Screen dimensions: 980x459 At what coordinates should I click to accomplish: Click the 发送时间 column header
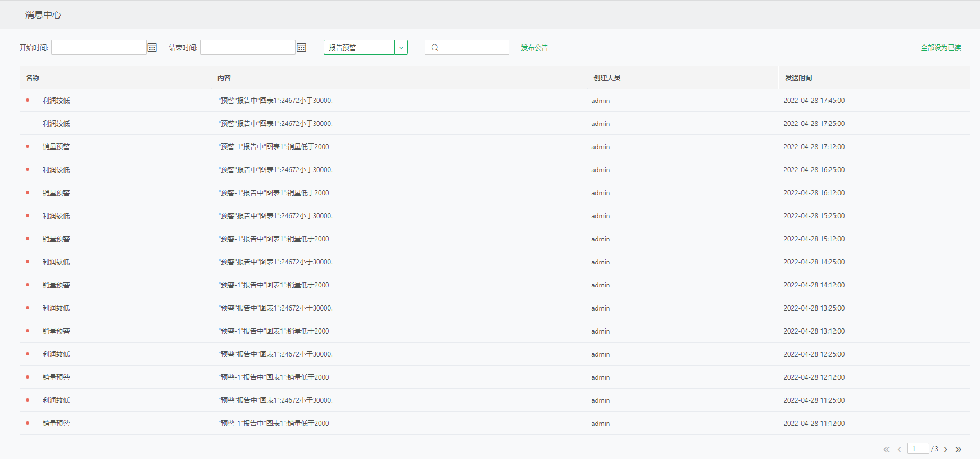(798, 78)
